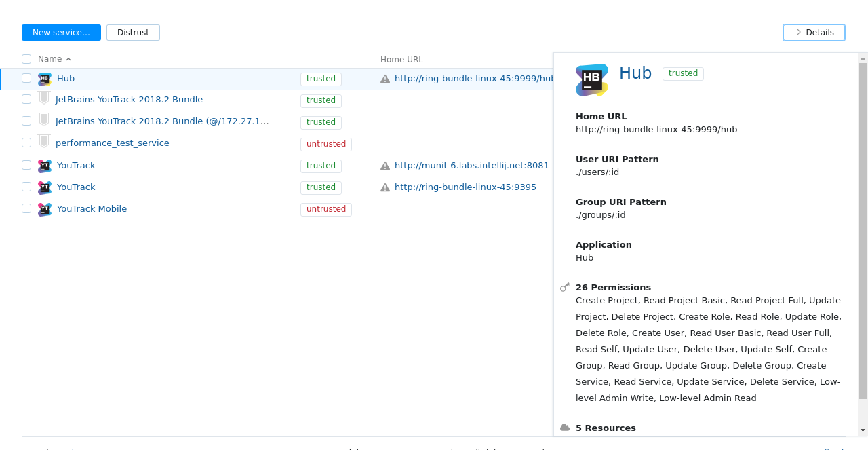Open JetBrains YouTrack 2018.2 Bundle service
The width and height of the screenshot is (868, 450).
129,100
